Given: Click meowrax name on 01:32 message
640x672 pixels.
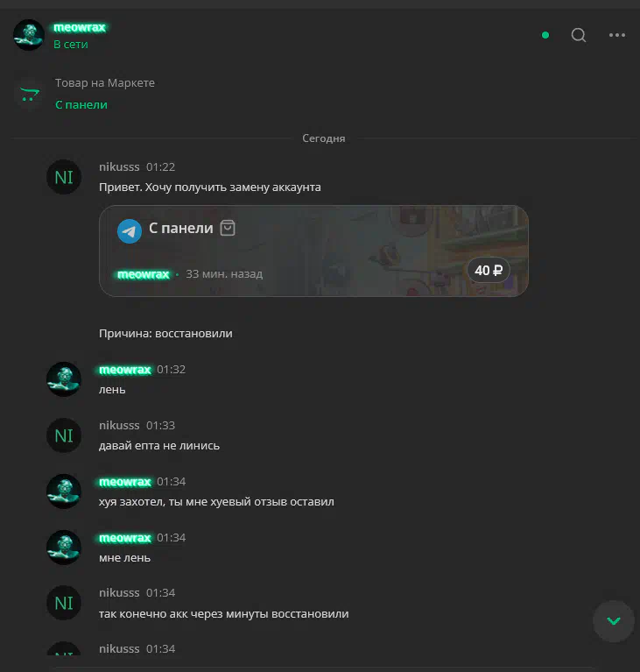Looking at the screenshot, I should pyautogui.click(x=125, y=370).
